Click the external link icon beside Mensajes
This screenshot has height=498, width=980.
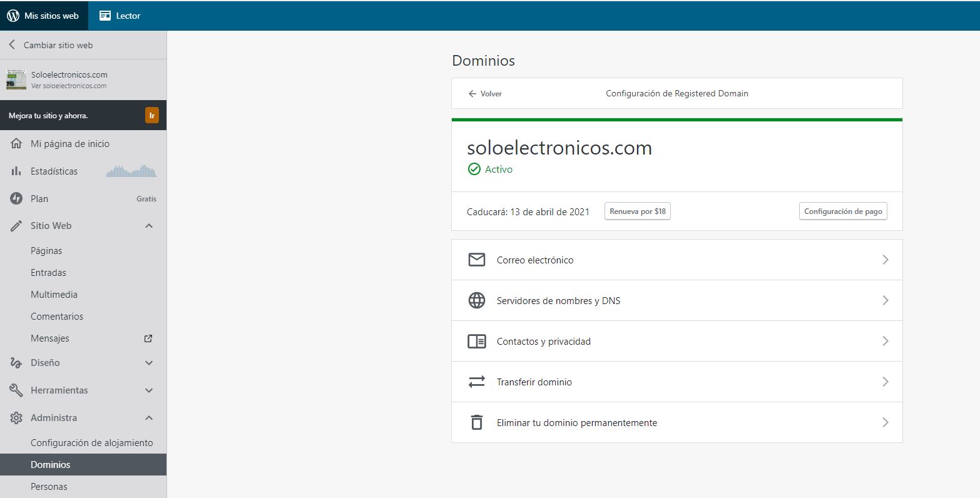coord(148,338)
